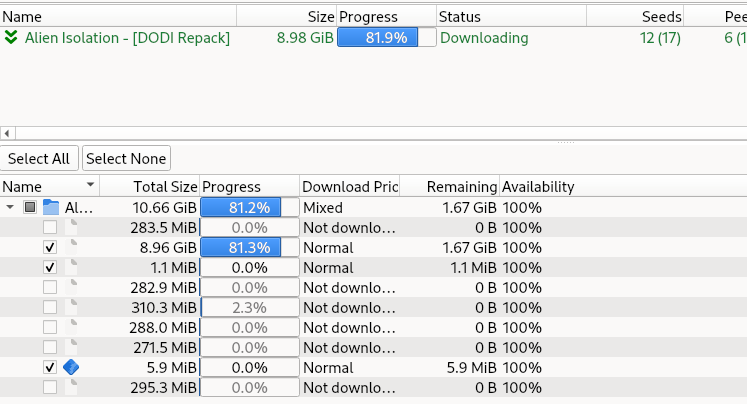
Task: Click the green downloading arrow icon
Action: (x=10, y=37)
